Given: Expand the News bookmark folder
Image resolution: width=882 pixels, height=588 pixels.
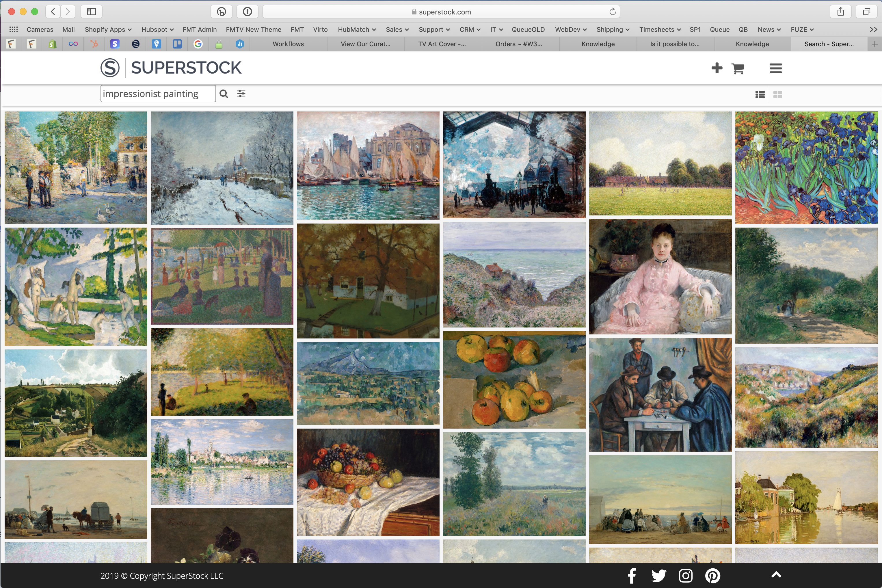Looking at the screenshot, I should point(769,29).
